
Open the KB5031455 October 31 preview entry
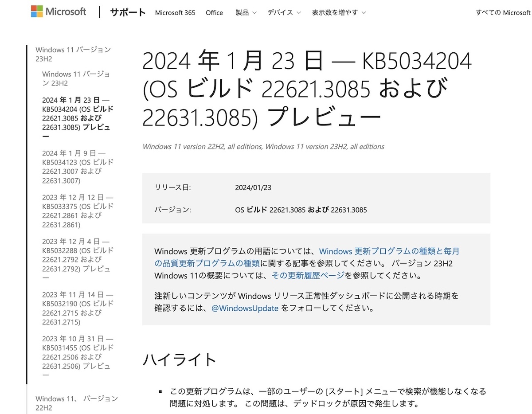(x=78, y=357)
